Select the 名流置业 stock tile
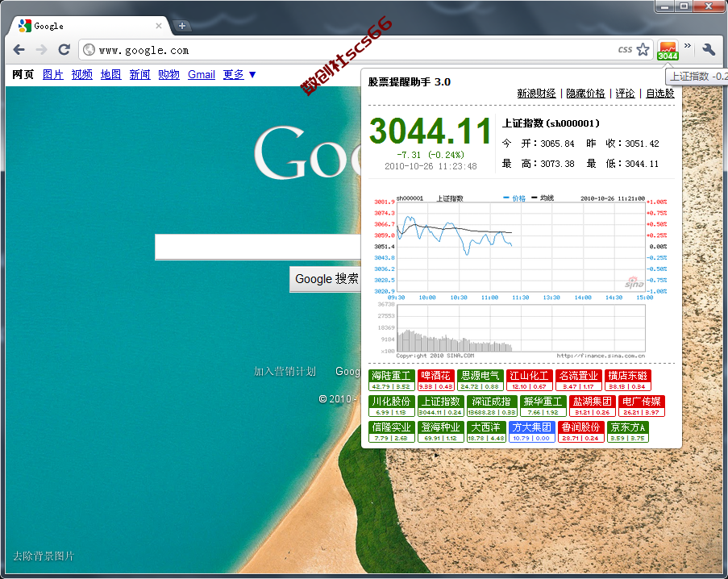This screenshot has height=579, width=728. coord(579,380)
